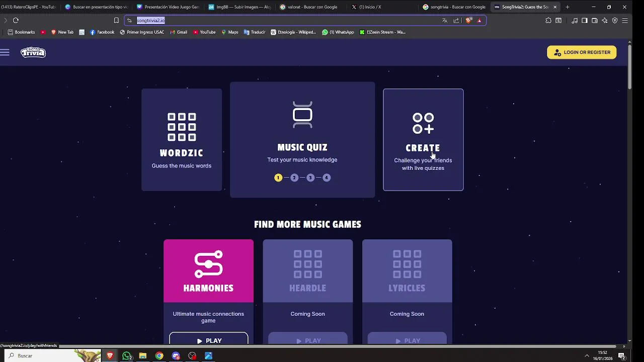Switch to ImgBB Subir Imagen tab

tap(240, 7)
